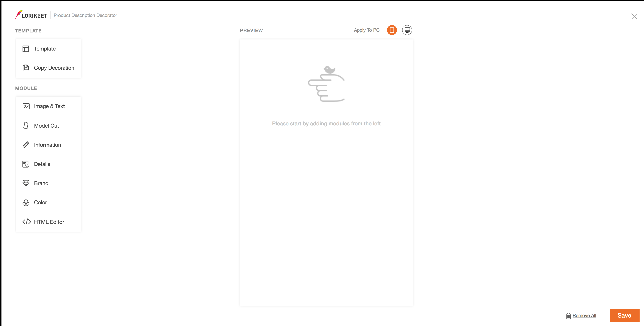Open the Template section
The width and height of the screenshot is (644, 326).
(x=48, y=49)
